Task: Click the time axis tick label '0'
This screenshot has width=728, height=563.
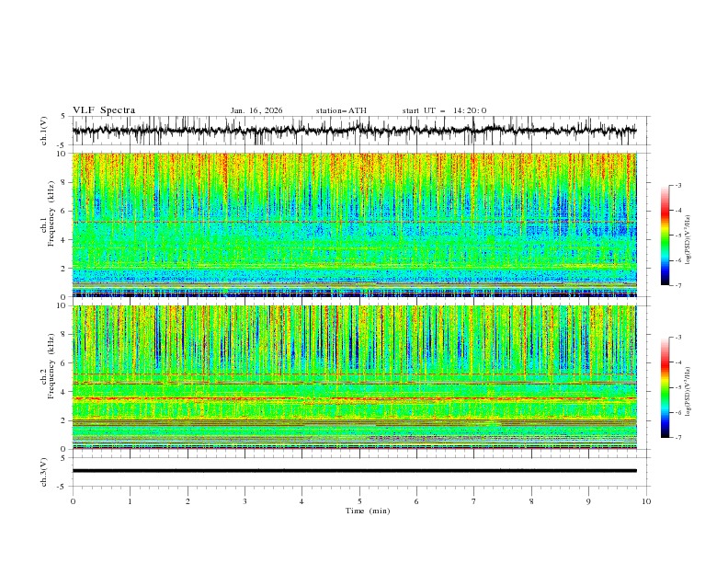Action: pos(73,501)
